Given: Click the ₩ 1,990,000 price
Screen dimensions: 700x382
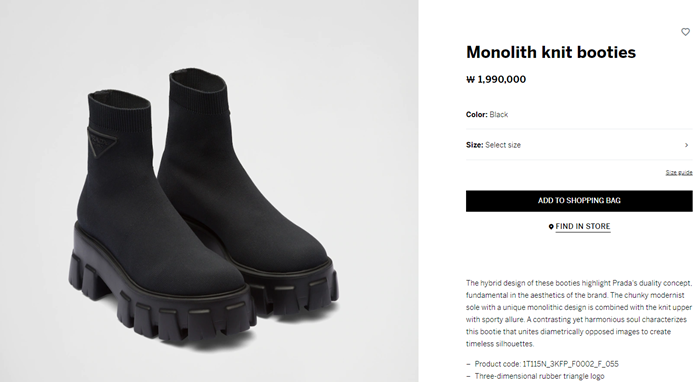Looking at the screenshot, I should coord(496,79).
